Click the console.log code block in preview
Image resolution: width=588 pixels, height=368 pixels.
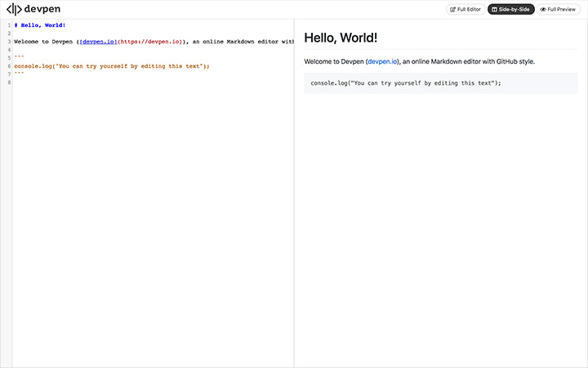pos(441,83)
